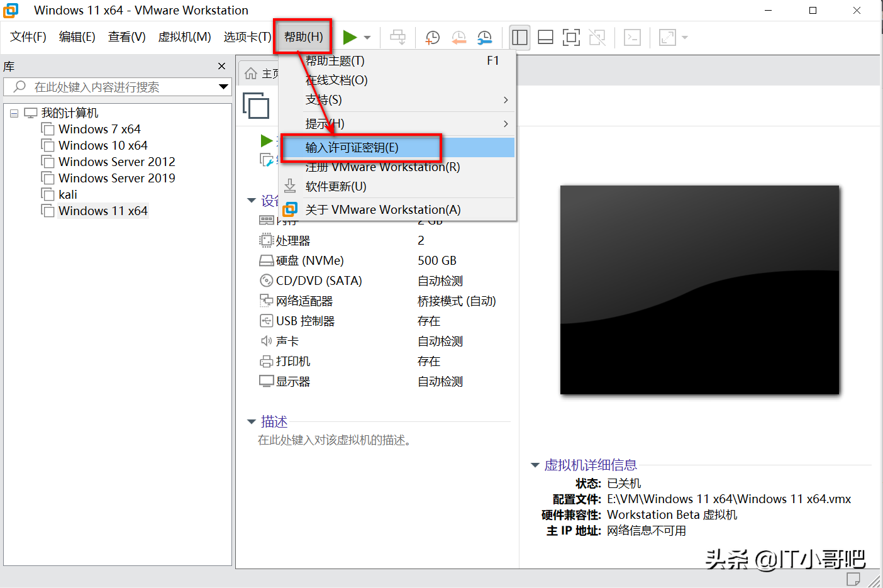Click the 软件更新(U) download icon
Viewport: 883px width, 588px height.
point(290,186)
